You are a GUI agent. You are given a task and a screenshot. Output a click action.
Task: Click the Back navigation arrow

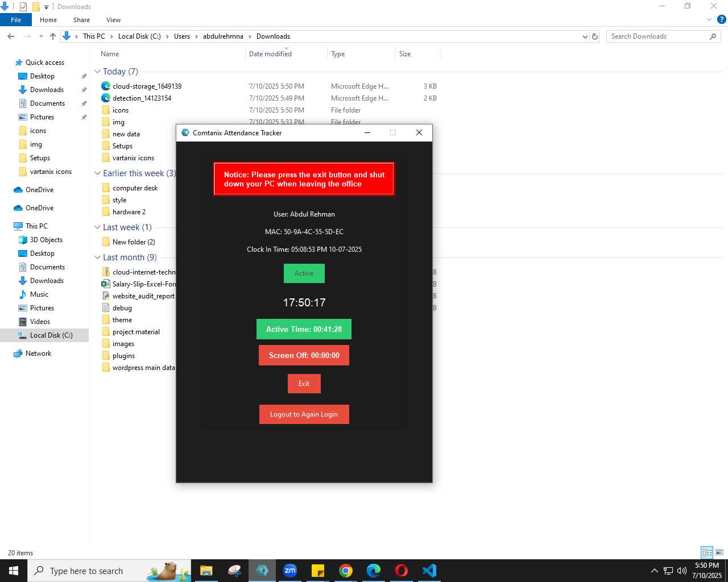click(11, 36)
